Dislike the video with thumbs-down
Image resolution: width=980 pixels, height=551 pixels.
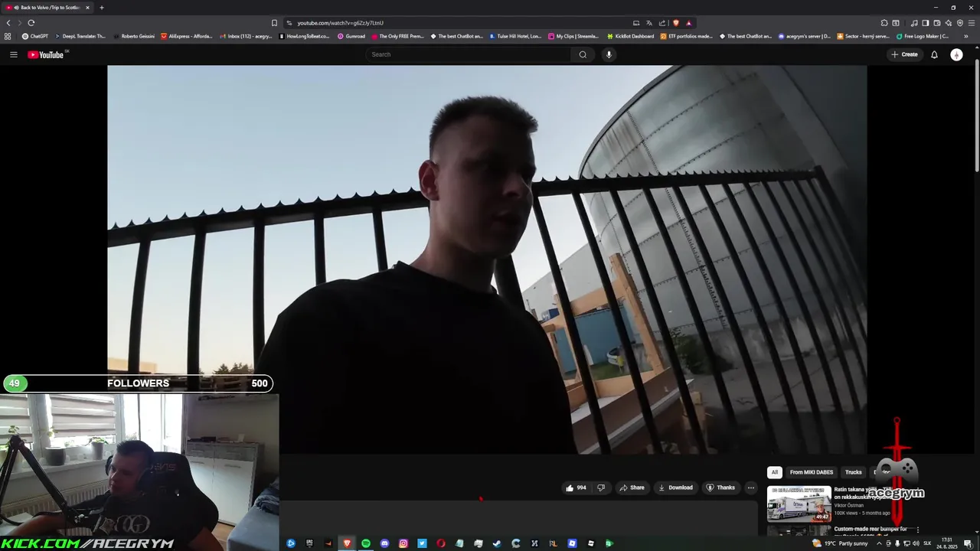pyautogui.click(x=601, y=487)
